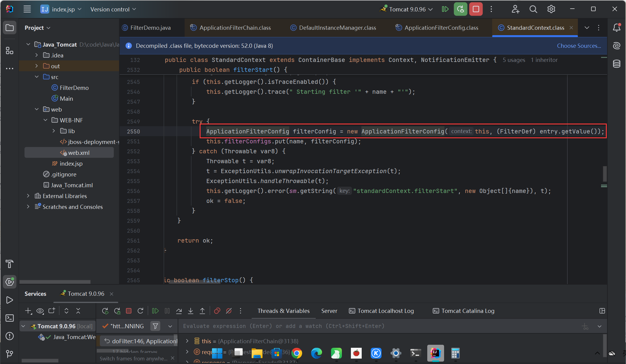
Task: Collapse the src folder
Action: pos(37,77)
